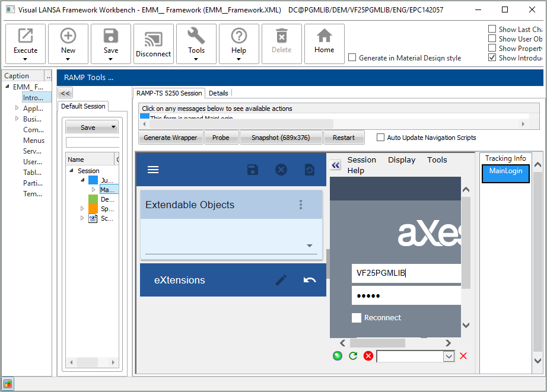Expand the Session tree node
This screenshot has height=392, width=547.
(x=72, y=171)
